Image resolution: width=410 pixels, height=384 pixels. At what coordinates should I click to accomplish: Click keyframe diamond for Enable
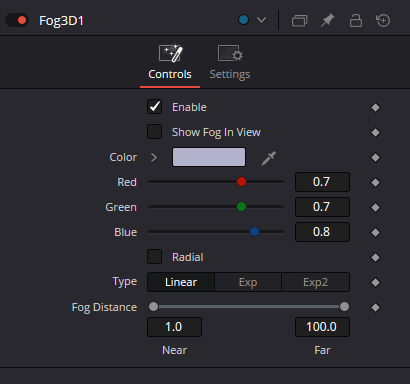[x=375, y=107]
